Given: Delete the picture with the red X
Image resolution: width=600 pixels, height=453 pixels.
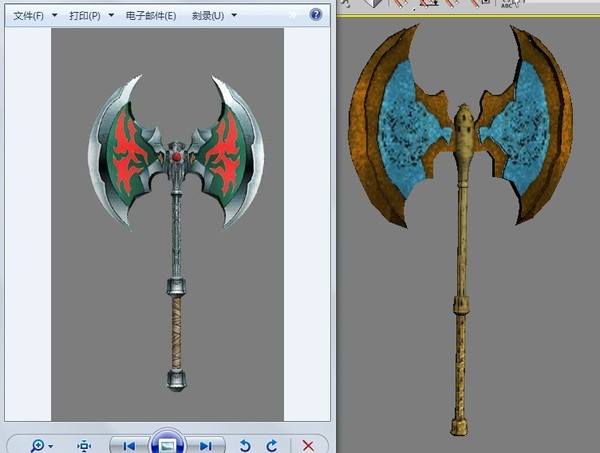Looking at the screenshot, I should 308,446.
